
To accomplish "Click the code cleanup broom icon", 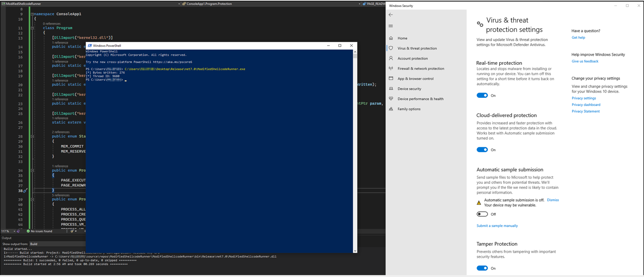I will [72, 231].
